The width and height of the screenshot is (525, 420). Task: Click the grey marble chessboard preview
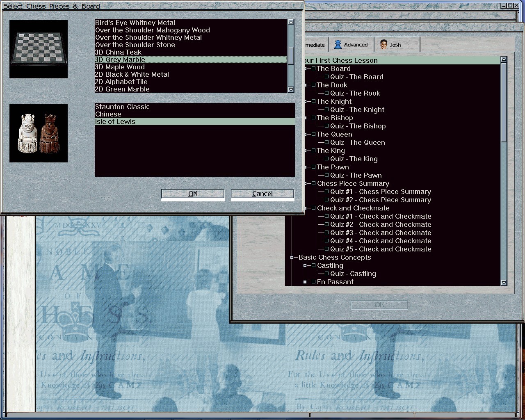(x=39, y=49)
